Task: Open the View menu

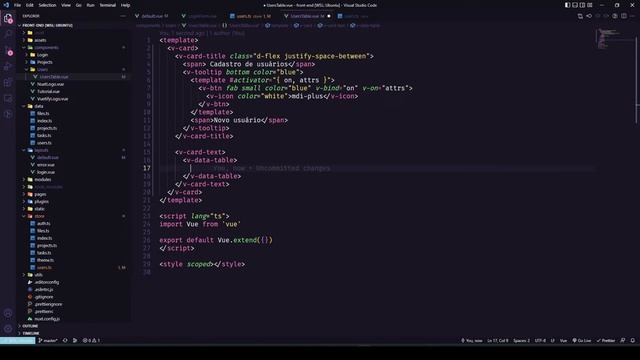Action: tap(66, 5)
